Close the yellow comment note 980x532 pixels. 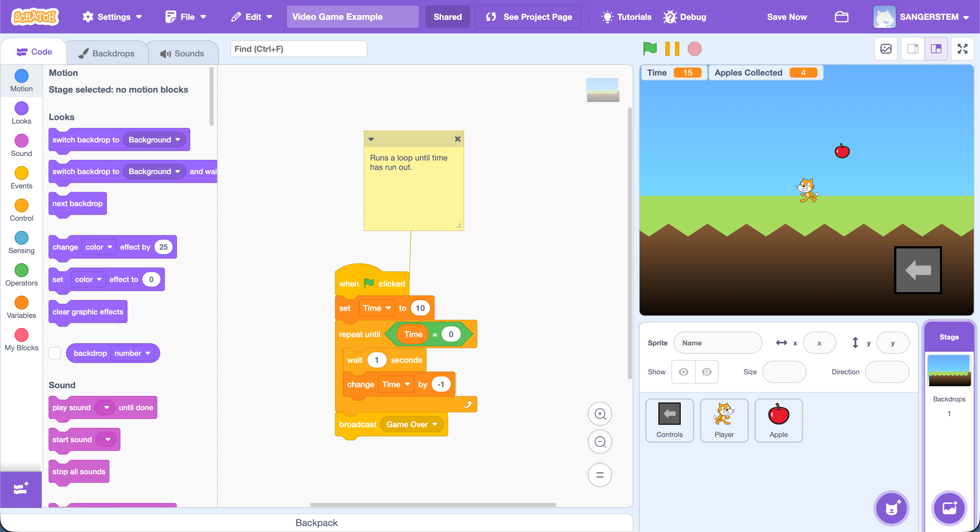[458, 139]
